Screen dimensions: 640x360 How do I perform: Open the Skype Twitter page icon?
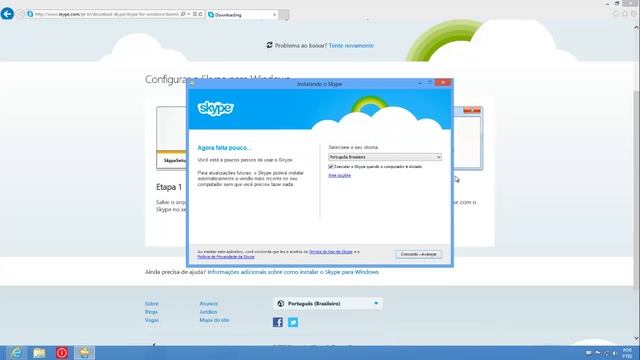293,322
